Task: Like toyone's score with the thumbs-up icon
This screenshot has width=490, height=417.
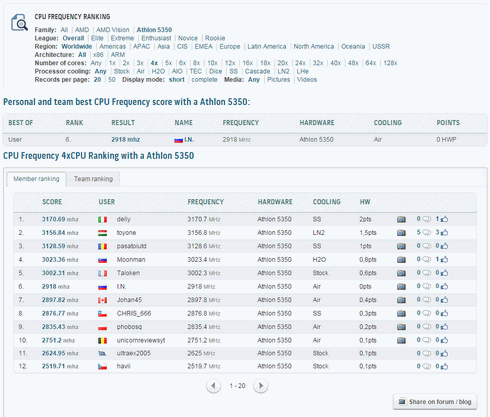Action: pos(444,232)
